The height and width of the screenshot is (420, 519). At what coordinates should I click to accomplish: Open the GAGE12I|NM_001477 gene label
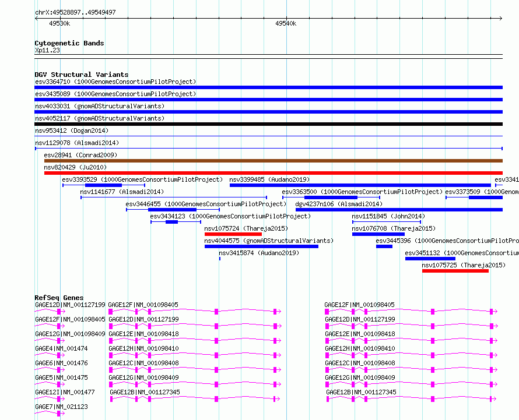(65, 392)
